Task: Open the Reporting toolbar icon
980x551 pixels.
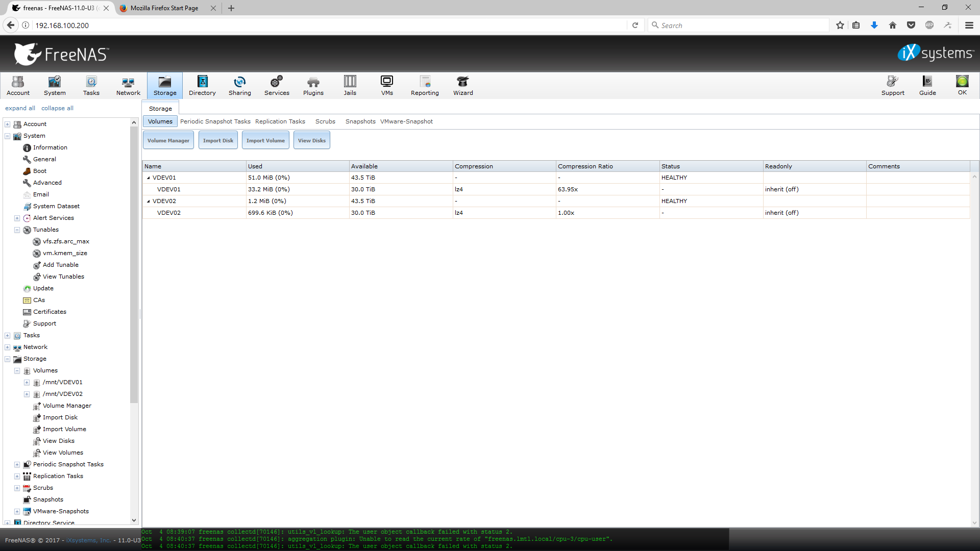Action: (x=425, y=86)
